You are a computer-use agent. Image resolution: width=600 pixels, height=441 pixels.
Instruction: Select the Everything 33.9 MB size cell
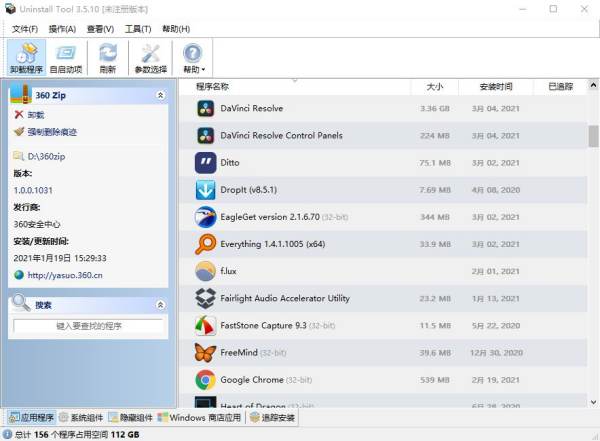coord(435,245)
